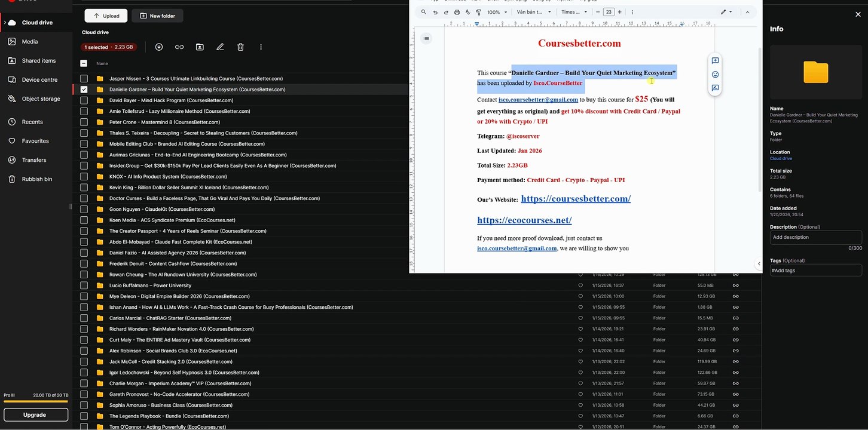Click the undo arrow in Docs toolbar

(x=435, y=12)
